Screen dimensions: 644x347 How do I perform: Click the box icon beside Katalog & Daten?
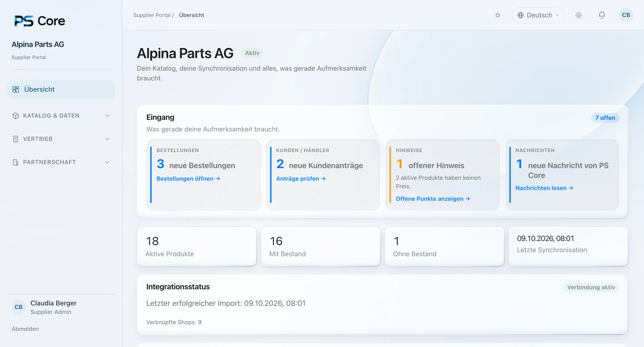pyautogui.click(x=15, y=116)
